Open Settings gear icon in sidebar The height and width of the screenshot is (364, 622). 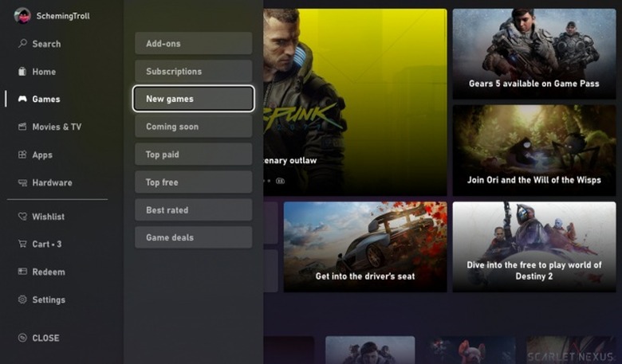point(22,300)
